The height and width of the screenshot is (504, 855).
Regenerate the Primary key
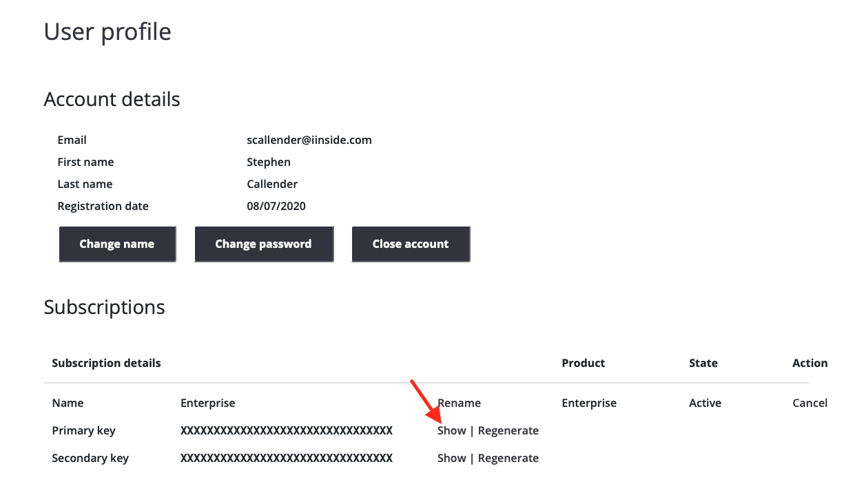pyautogui.click(x=508, y=430)
